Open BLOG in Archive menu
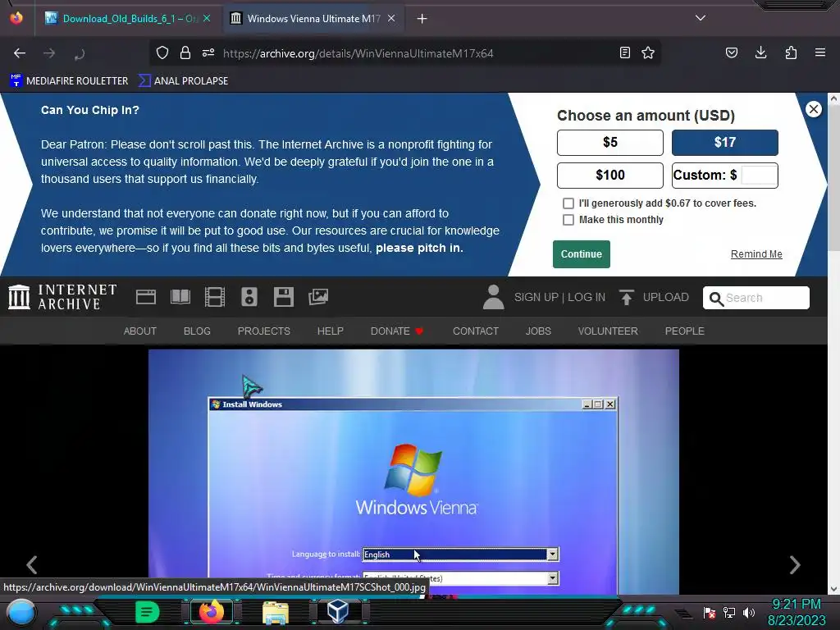The width and height of the screenshot is (840, 630). pos(197,331)
